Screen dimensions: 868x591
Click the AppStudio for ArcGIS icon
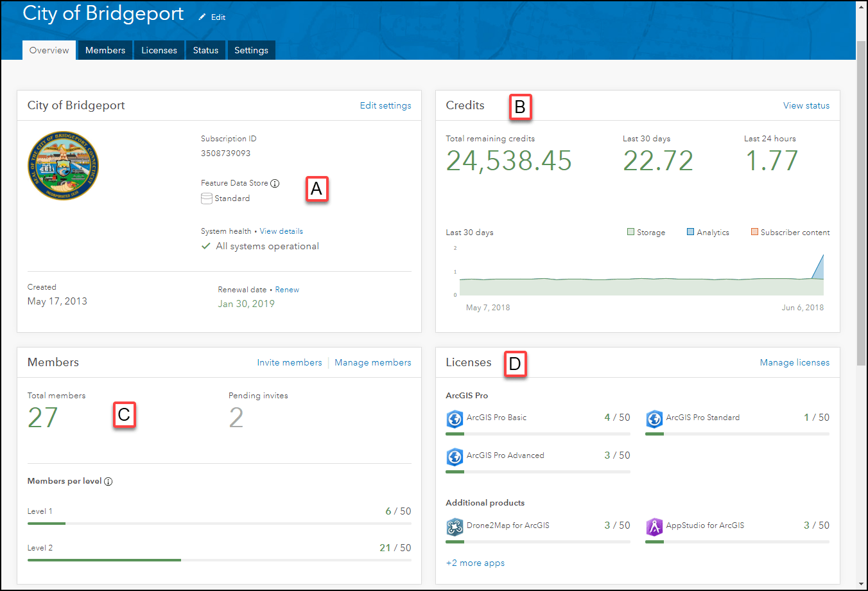[x=654, y=527]
